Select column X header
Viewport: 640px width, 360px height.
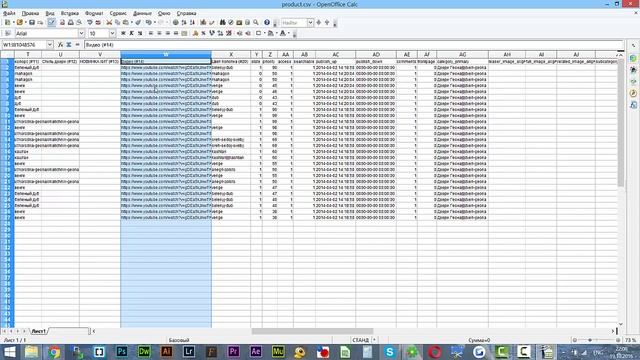click(231, 54)
